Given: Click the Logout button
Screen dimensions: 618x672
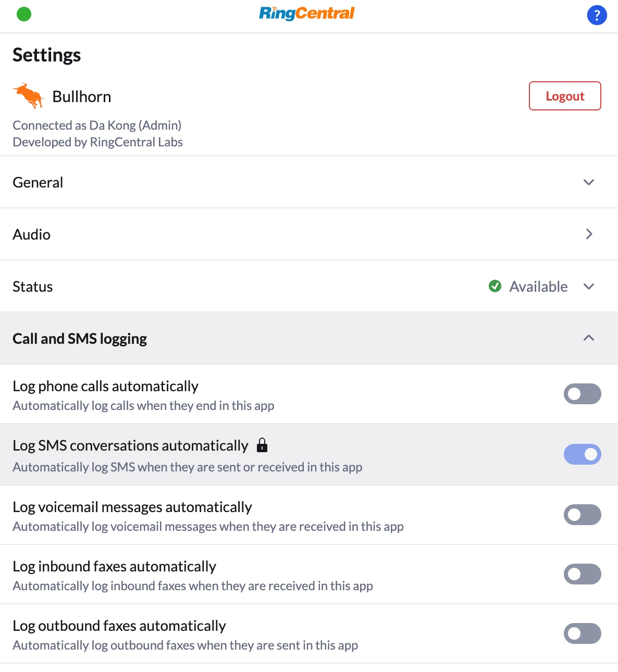Looking at the screenshot, I should pyautogui.click(x=565, y=96).
